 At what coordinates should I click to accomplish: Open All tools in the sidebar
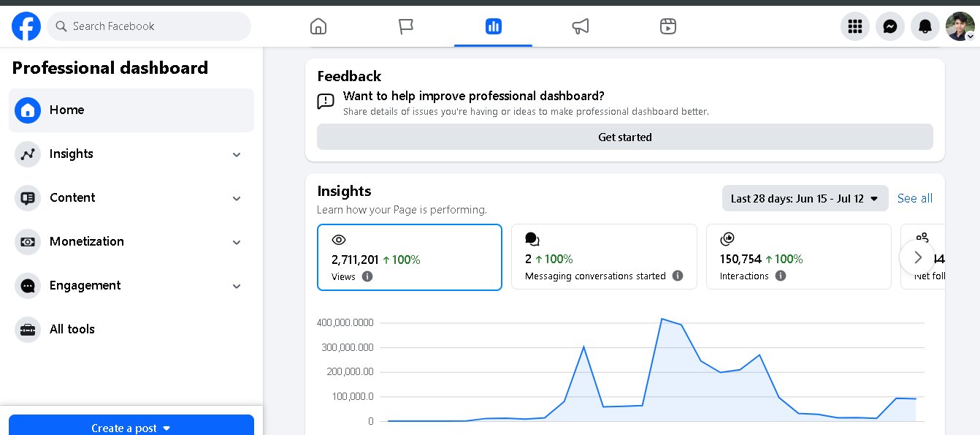tap(131, 330)
